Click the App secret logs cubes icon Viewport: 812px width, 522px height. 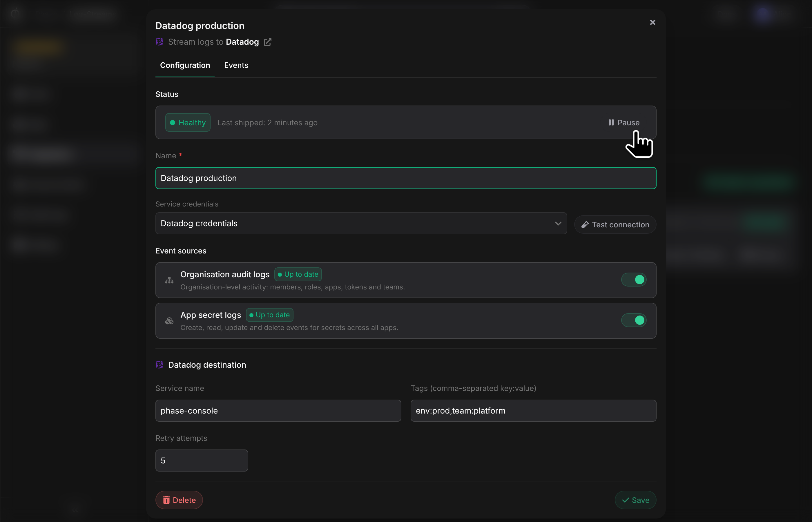point(169,321)
